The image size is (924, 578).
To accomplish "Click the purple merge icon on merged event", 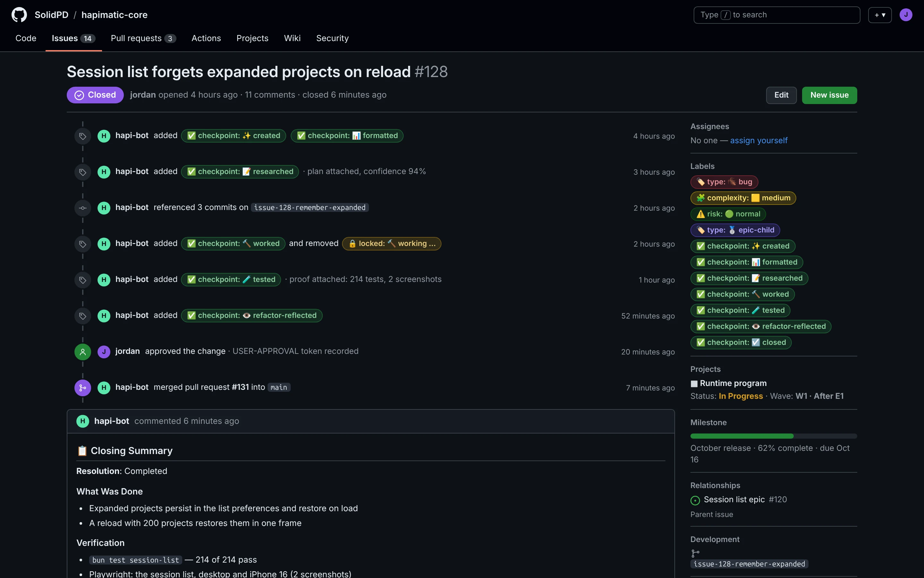I will pos(82,388).
